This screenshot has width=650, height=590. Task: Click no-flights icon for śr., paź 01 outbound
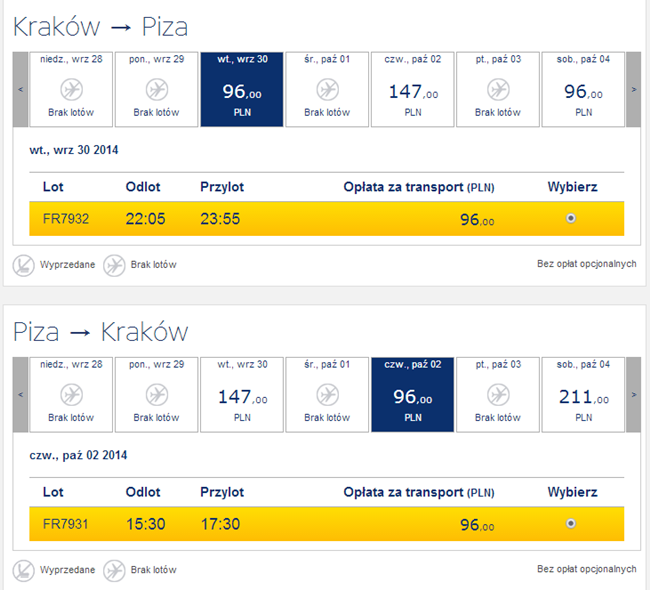pyautogui.click(x=327, y=88)
